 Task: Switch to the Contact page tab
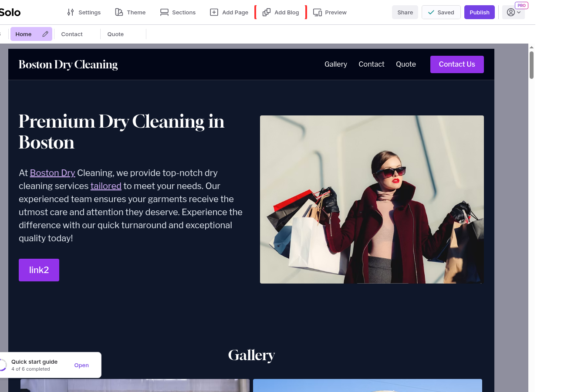coord(72,34)
